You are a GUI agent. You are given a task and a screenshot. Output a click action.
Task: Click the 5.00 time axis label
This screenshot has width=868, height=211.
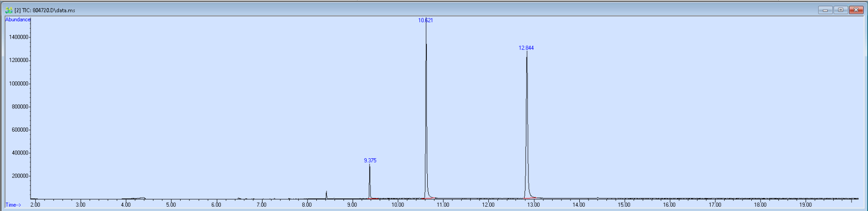pos(171,205)
